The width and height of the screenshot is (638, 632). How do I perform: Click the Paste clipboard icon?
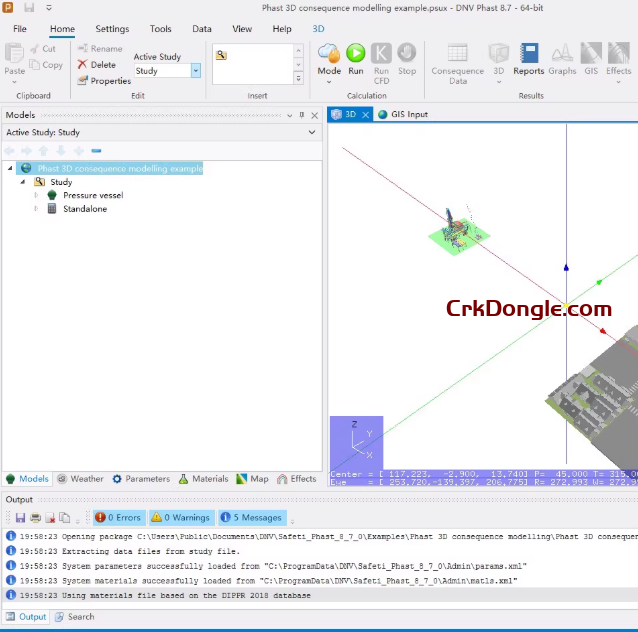pyautogui.click(x=15, y=54)
